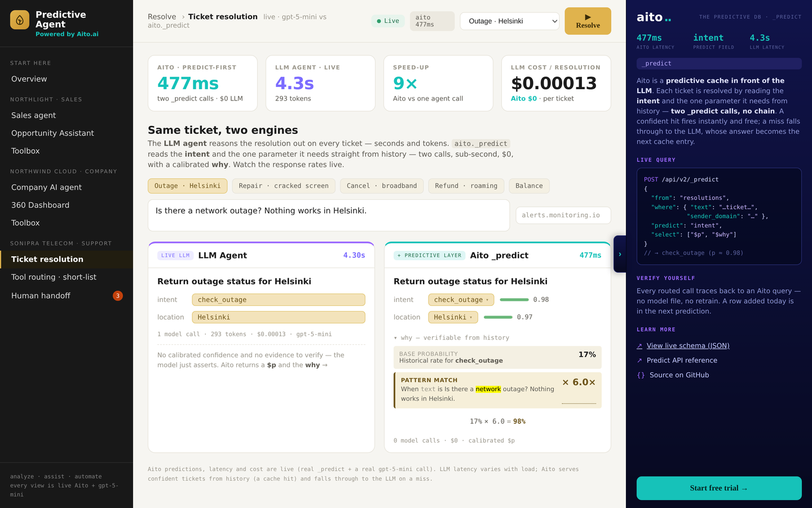Open the Predict API reference link
812x508 pixels.
(x=682, y=360)
